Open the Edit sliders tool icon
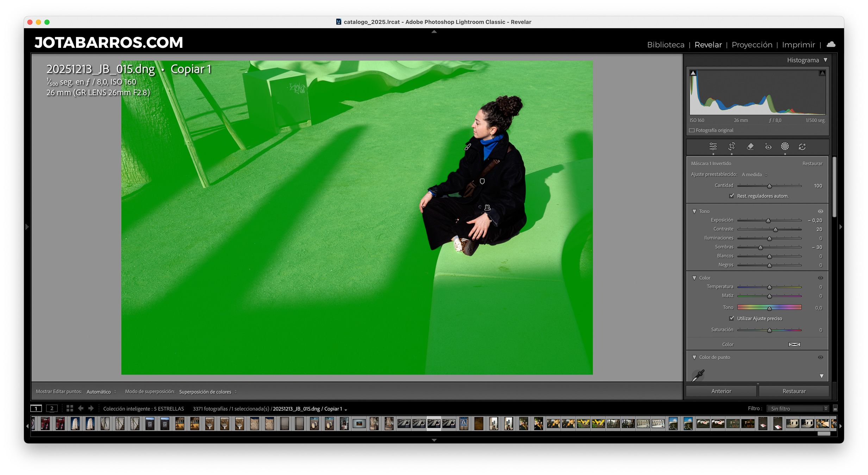Screen dimensions: 868x475 click(713, 146)
